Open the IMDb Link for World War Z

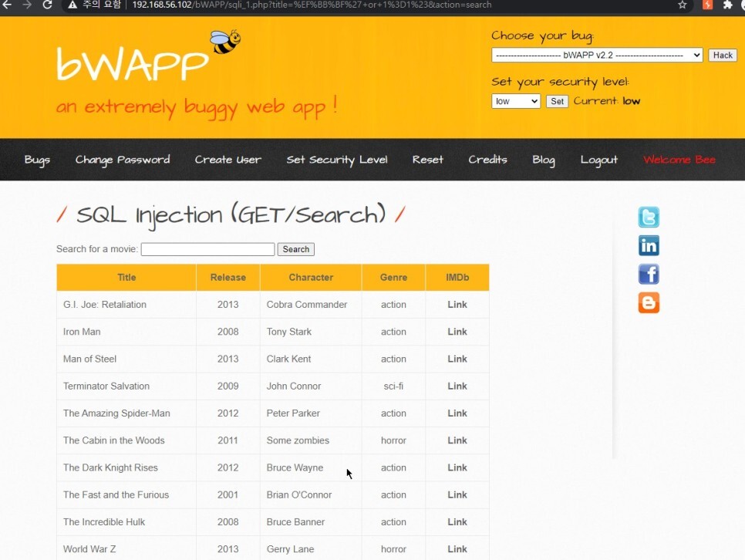click(457, 549)
